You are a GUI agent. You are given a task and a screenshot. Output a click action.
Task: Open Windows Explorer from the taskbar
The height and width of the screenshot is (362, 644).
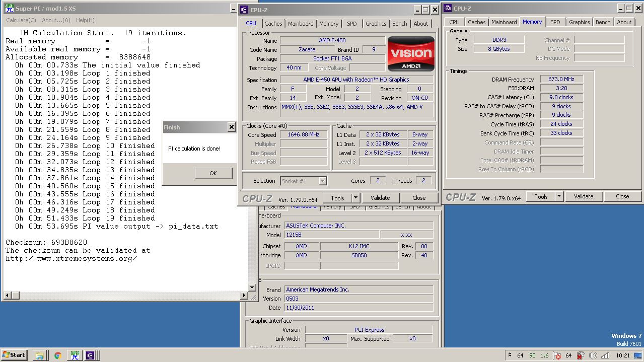click(x=40, y=355)
